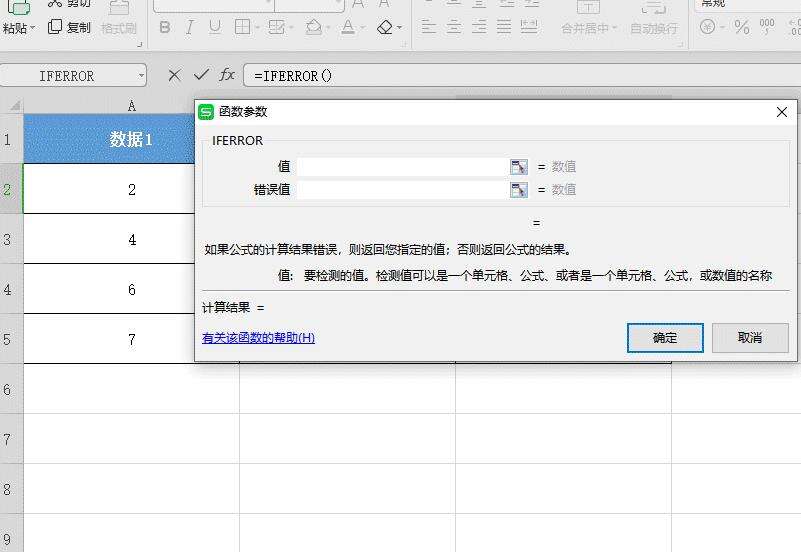Cancel formula entry with the X icon

pos(174,76)
